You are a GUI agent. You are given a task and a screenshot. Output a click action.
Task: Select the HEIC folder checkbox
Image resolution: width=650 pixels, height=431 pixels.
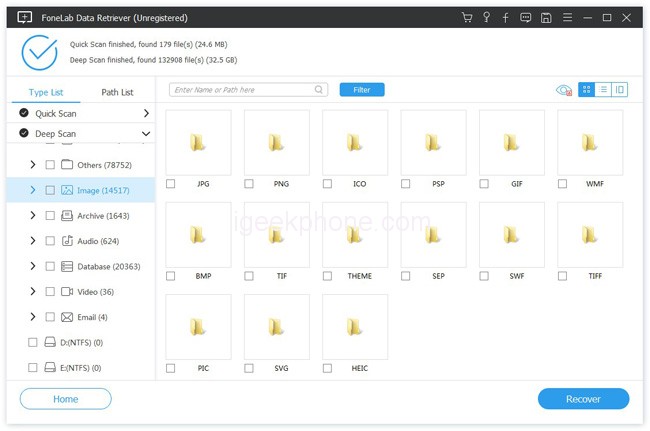point(327,368)
